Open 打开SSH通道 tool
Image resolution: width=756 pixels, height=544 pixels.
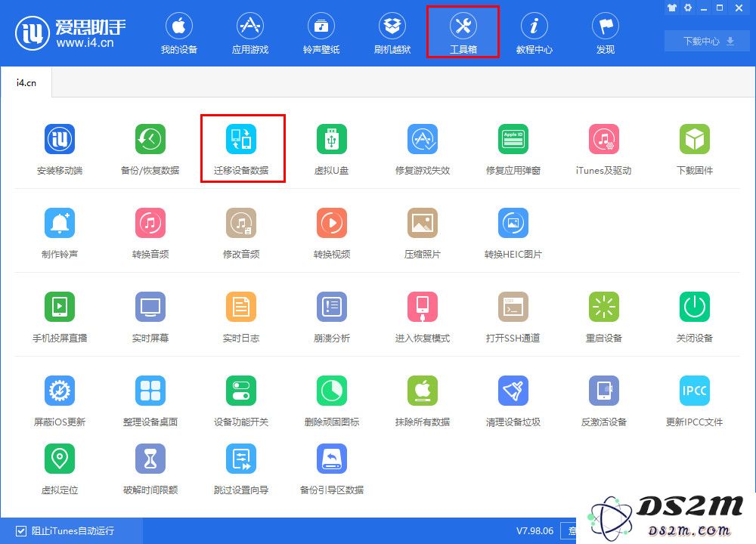[x=513, y=307]
